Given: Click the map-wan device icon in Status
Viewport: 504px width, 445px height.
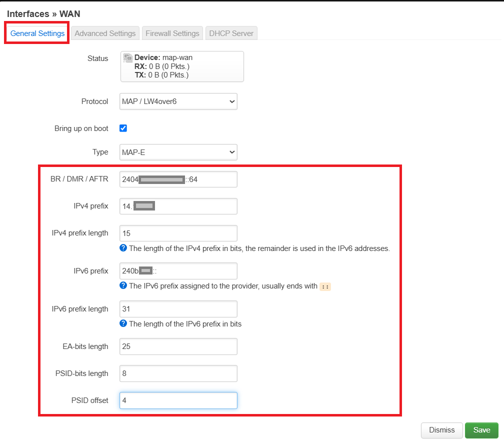Looking at the screenshot, I should (x=128, y=58).
